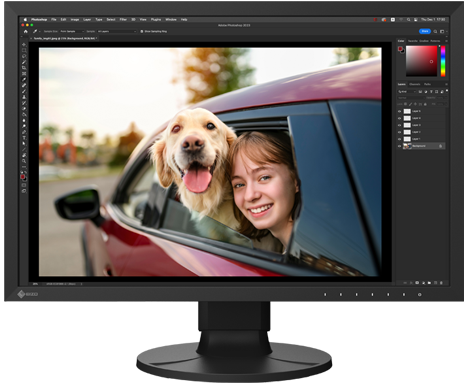Viewport: 468px width, 384px height.
Task: Select the Lasso tool
Action: [x=24, y=56]
